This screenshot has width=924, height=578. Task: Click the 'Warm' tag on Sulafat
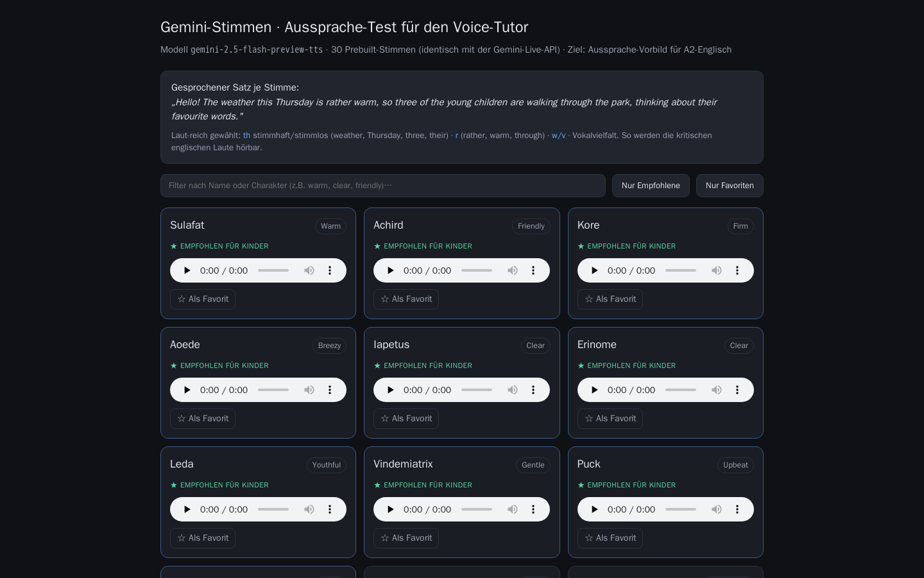click(330, 226)
